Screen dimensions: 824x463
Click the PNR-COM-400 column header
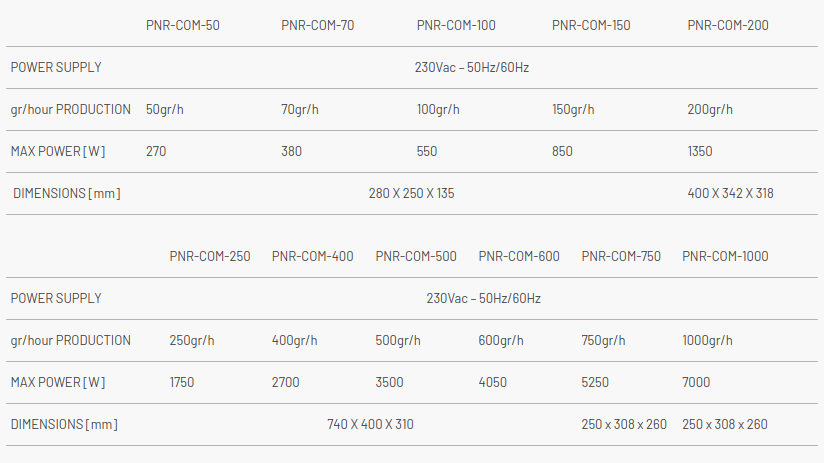(312, 257)
